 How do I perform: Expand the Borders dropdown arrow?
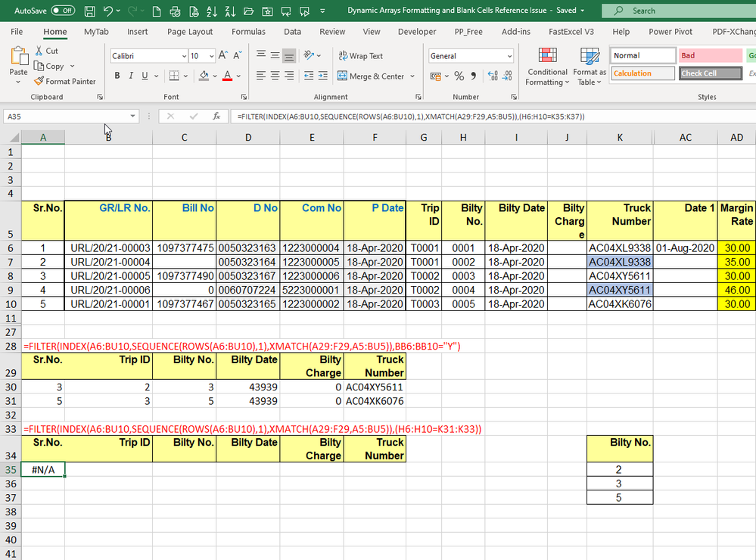click(185, 76)
